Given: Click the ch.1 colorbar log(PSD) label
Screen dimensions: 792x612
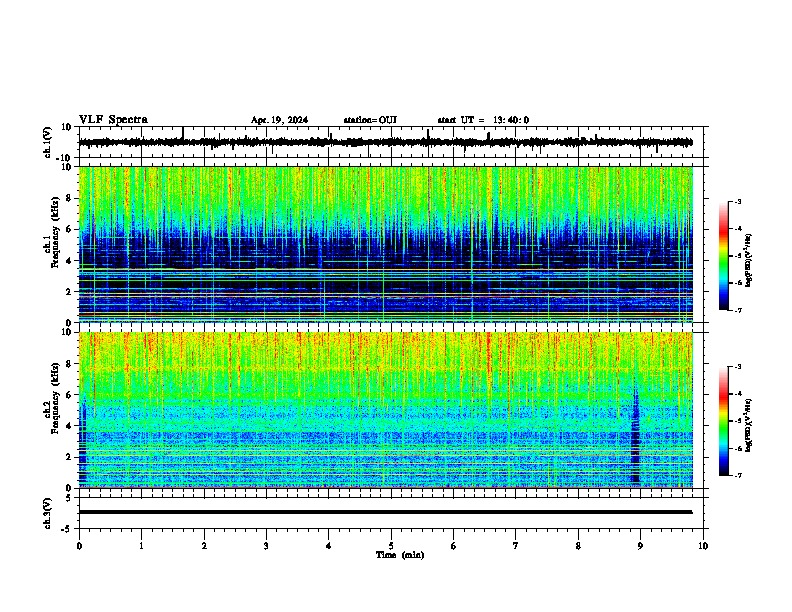Looking at the screenshot, I should (749, 261).
